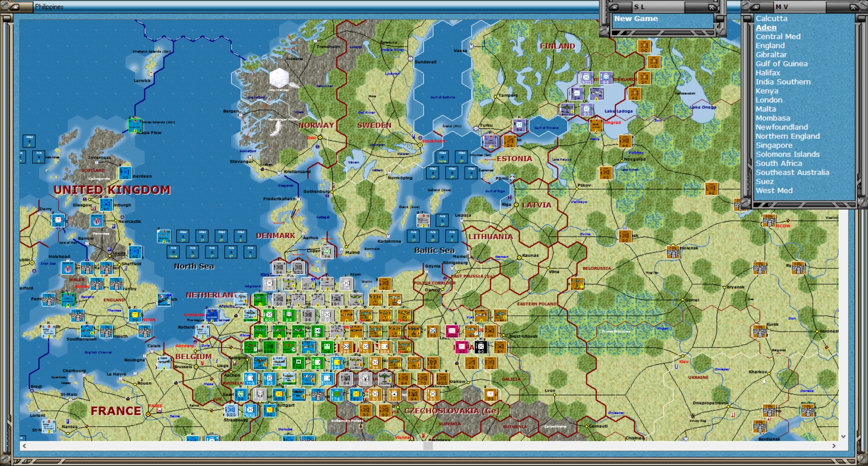The width and height of the screenshot is (868, 466).
Task: Select London in the M V list
Action: click(769, 100)
